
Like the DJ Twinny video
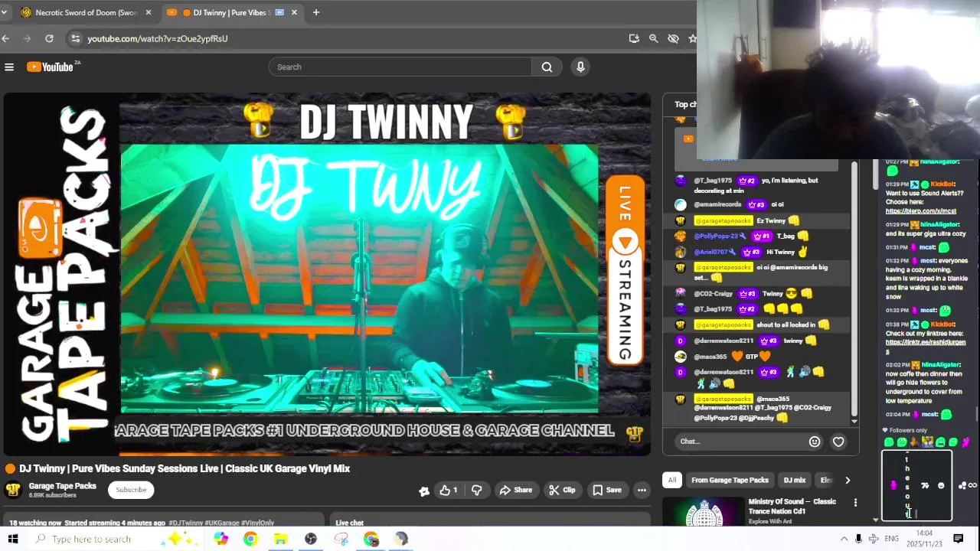click(449, 490)
